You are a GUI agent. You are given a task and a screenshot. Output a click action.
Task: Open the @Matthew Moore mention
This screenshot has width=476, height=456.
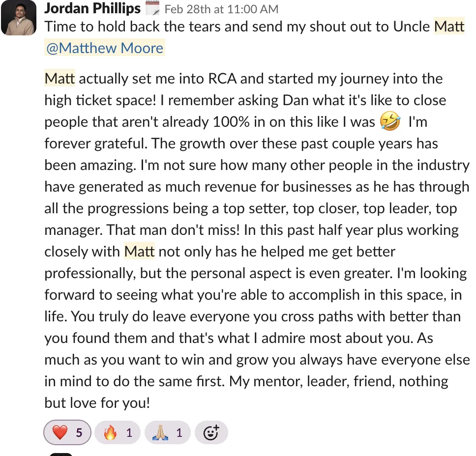point(105,48)
